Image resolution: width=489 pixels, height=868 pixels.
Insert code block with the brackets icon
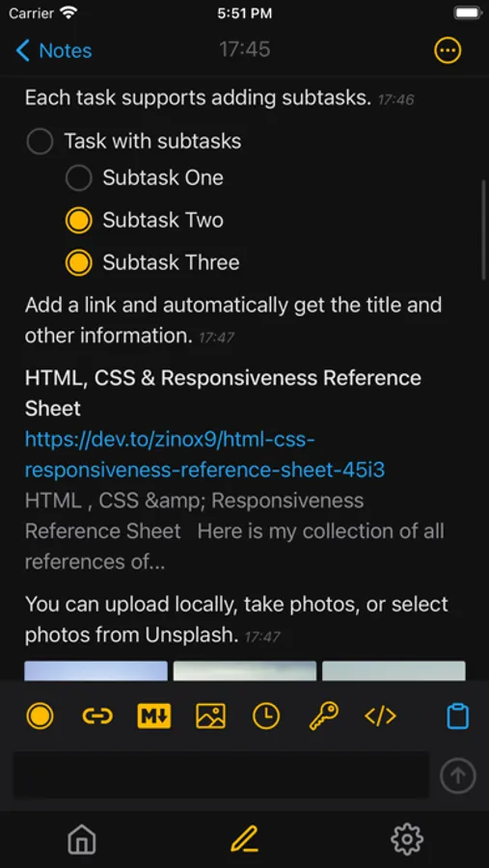(x=380, y=716)
